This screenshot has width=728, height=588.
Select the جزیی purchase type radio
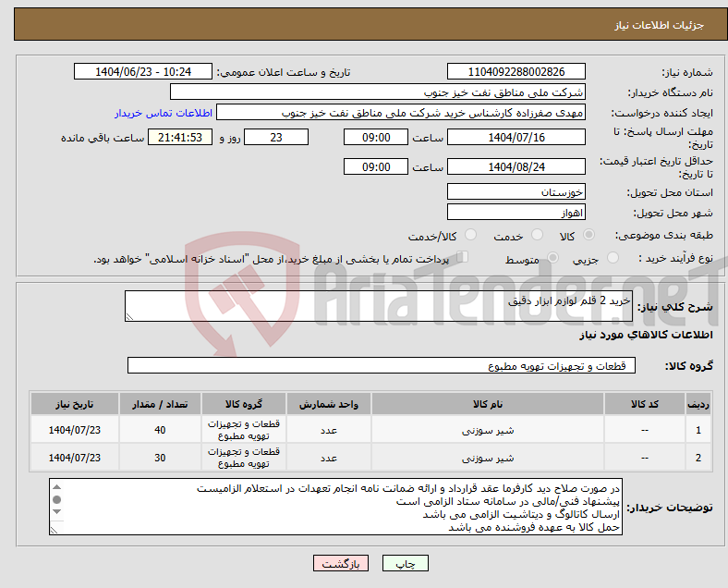pyautogui.click(x=613, y=258)
